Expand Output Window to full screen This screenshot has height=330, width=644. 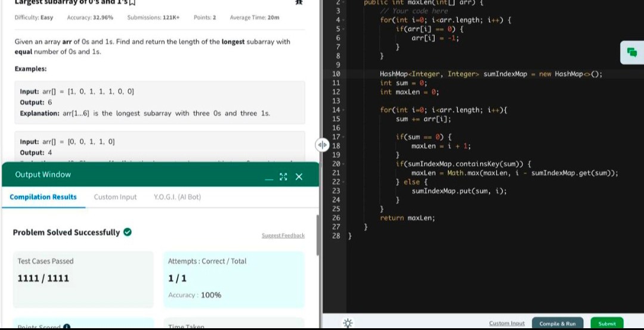point(283,176)
